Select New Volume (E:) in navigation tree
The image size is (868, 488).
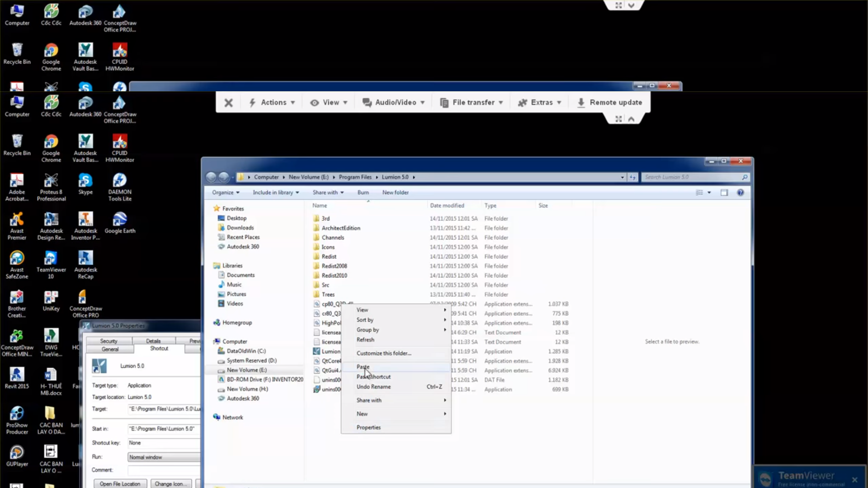(246, 370)
